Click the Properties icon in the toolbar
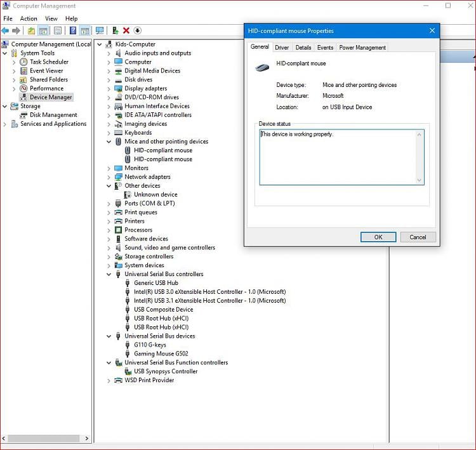The height and width of the screenshot is (450, 476). click(58, 30)
